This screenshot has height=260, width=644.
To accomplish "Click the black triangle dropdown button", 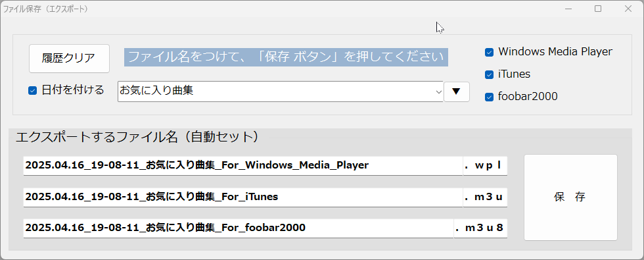I will 456,91.
